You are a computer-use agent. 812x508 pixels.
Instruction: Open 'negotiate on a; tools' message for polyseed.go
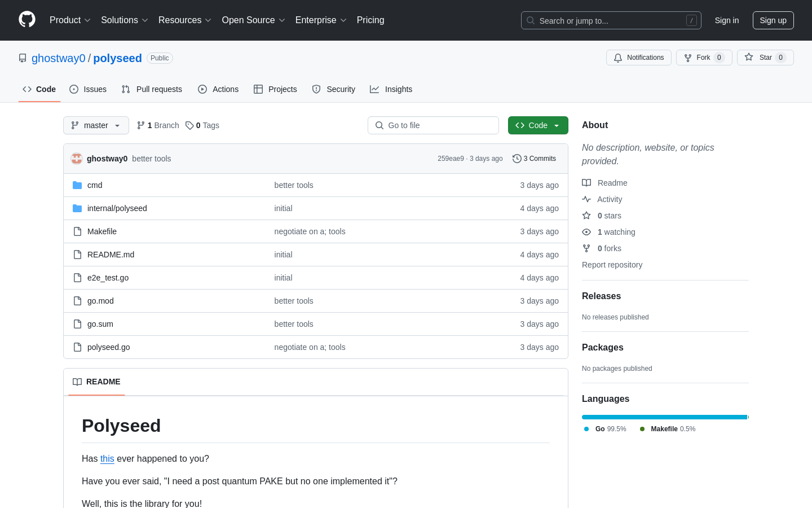click(310, 347)
